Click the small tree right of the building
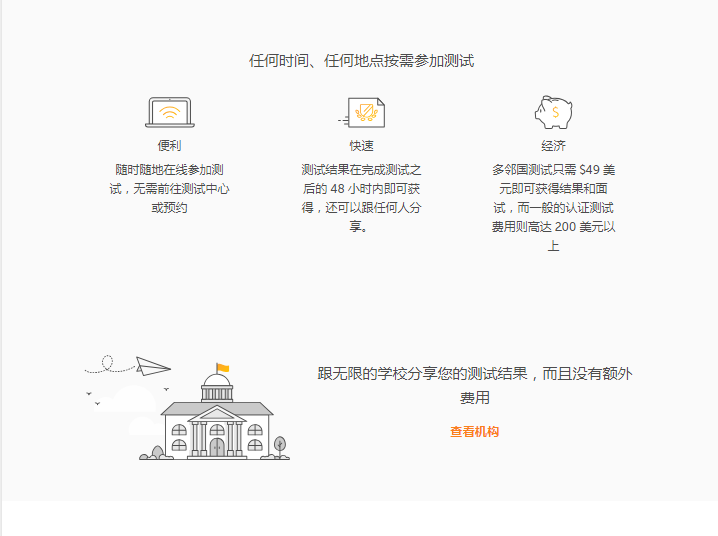The height and width of the screenshot is (536, 718). [280, 445]
